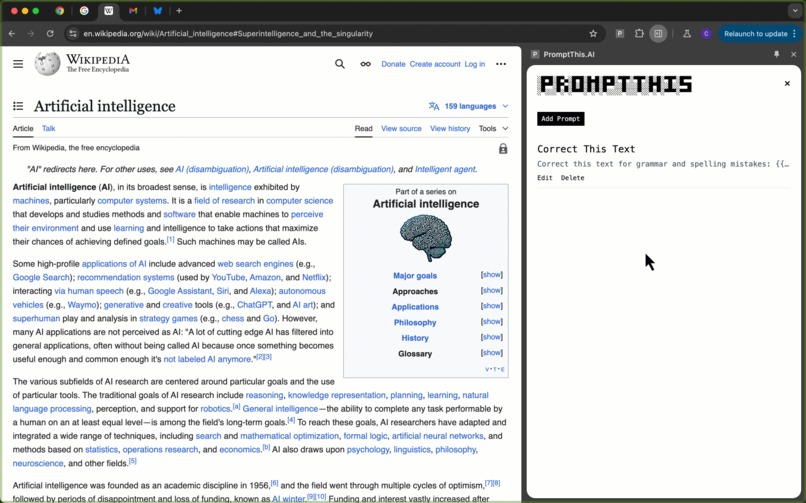806x503 pixels.
Task: Show the Applications section
Action: click(491, 306)
